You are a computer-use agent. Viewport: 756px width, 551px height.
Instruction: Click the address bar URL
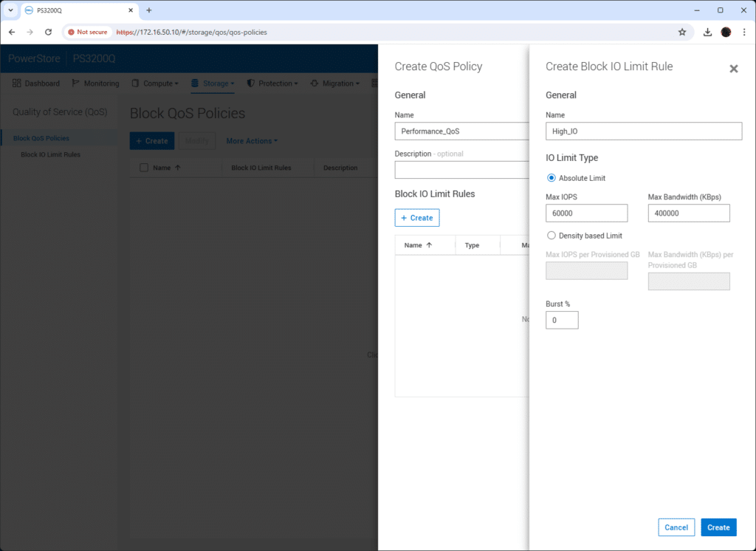click(191, 32)
